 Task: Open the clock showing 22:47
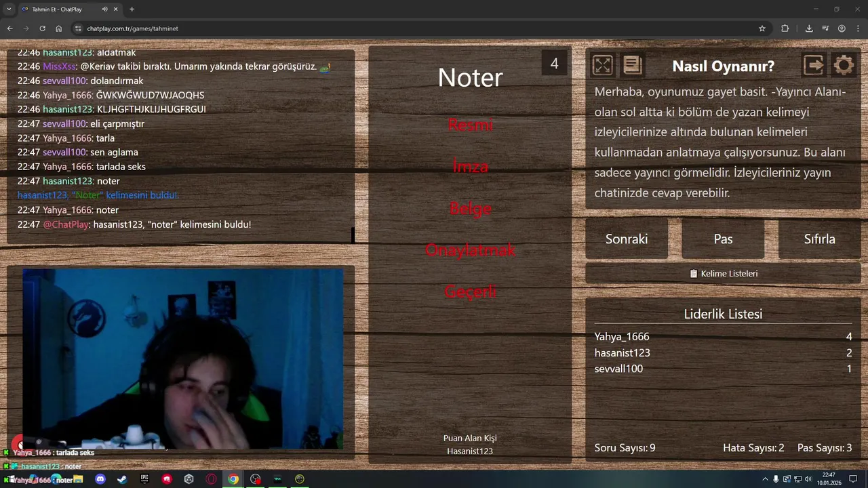click(829, 479)
